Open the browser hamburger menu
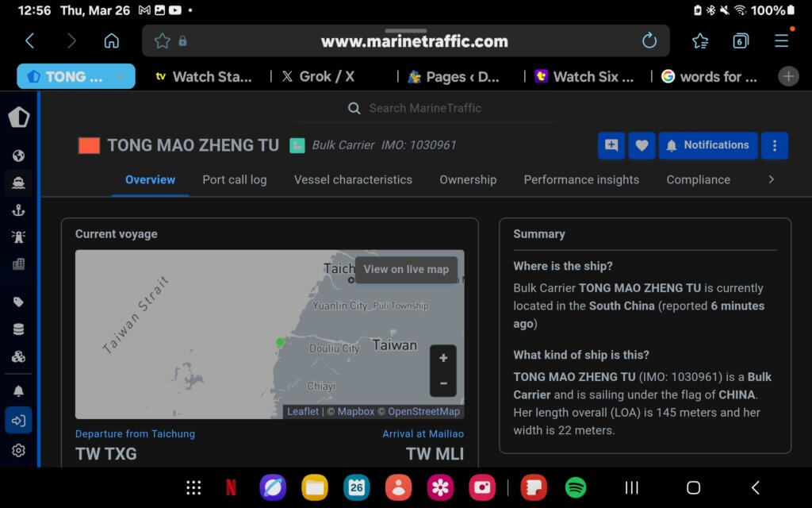Viewport: 812px width, 508px height. tap(781, 41)
